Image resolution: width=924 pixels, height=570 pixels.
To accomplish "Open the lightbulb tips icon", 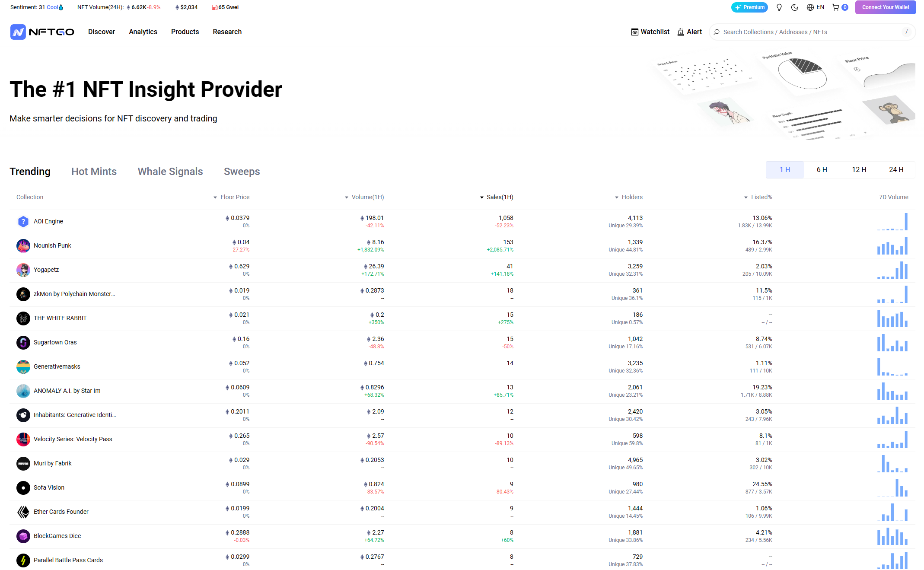I will pos(779,7).
